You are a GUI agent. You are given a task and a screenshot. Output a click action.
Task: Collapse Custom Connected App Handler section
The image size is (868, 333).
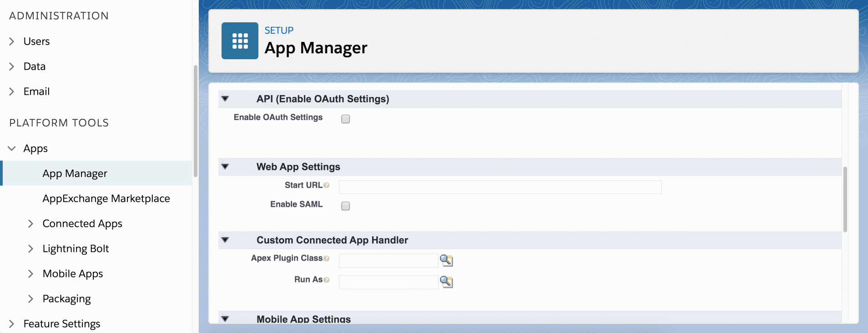(225, 240)
